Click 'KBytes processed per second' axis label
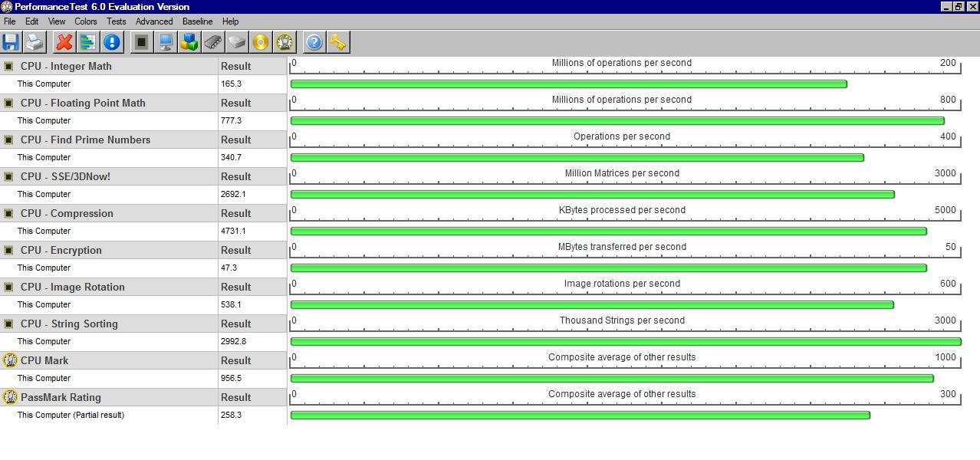The width and height of the screenshot is (980, 460). pos(622,210)
